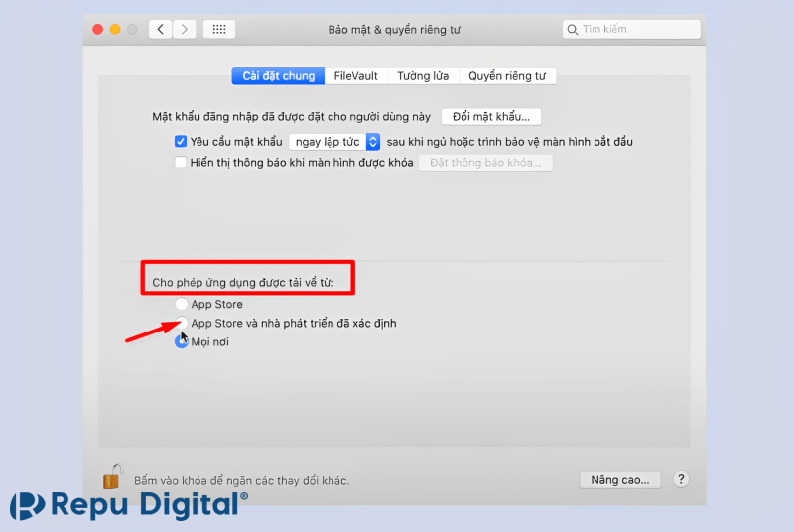Click the Bảo mật & quyền riêng tư title
Viewport: 794px width, 532px height.
coord(394,30)
